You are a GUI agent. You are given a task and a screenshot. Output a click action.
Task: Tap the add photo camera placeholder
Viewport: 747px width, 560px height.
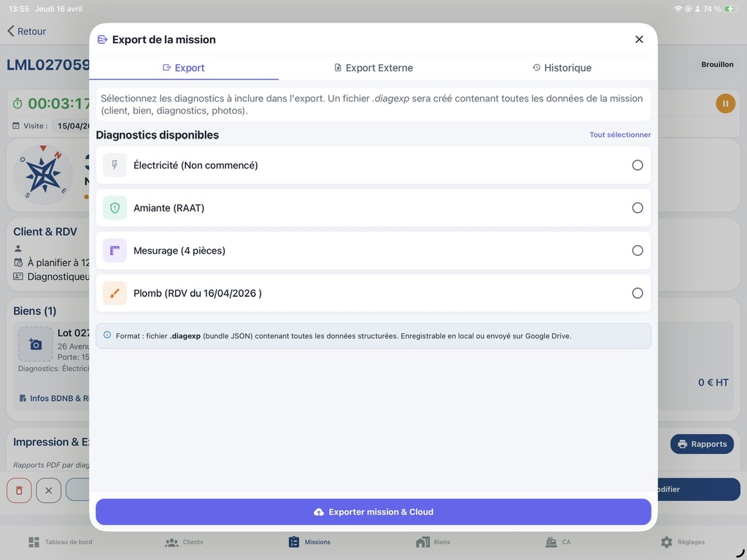tap(35, 344)
